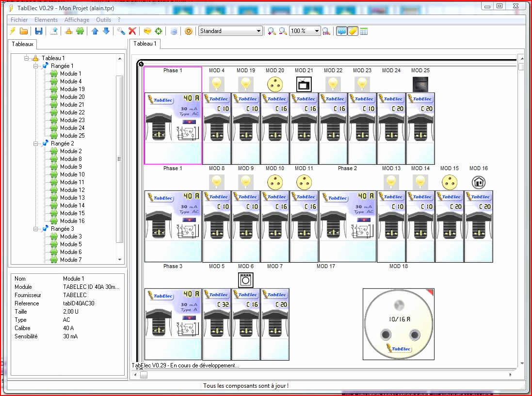Save the project with the floppy disk icon
The image size is (532, 396).
[39, 31]
